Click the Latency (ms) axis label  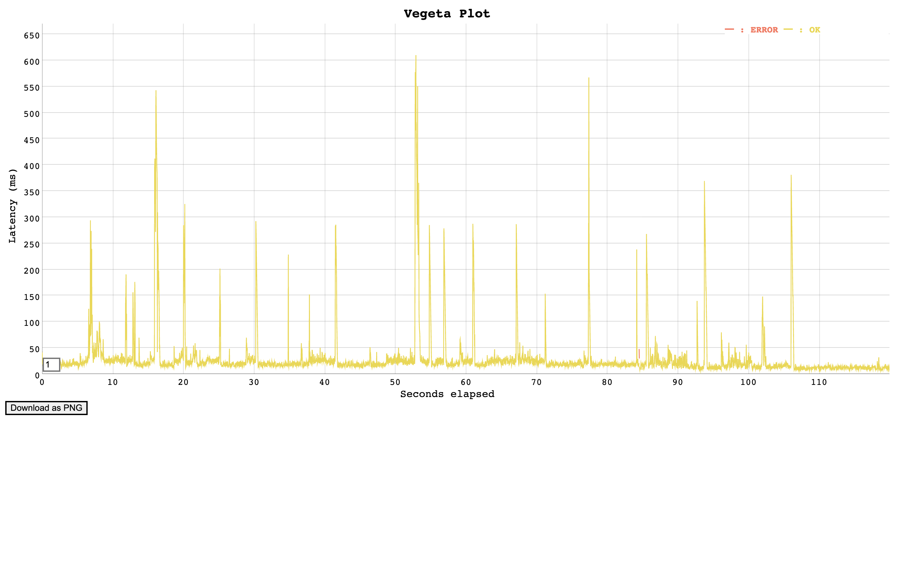click(12, 206)
